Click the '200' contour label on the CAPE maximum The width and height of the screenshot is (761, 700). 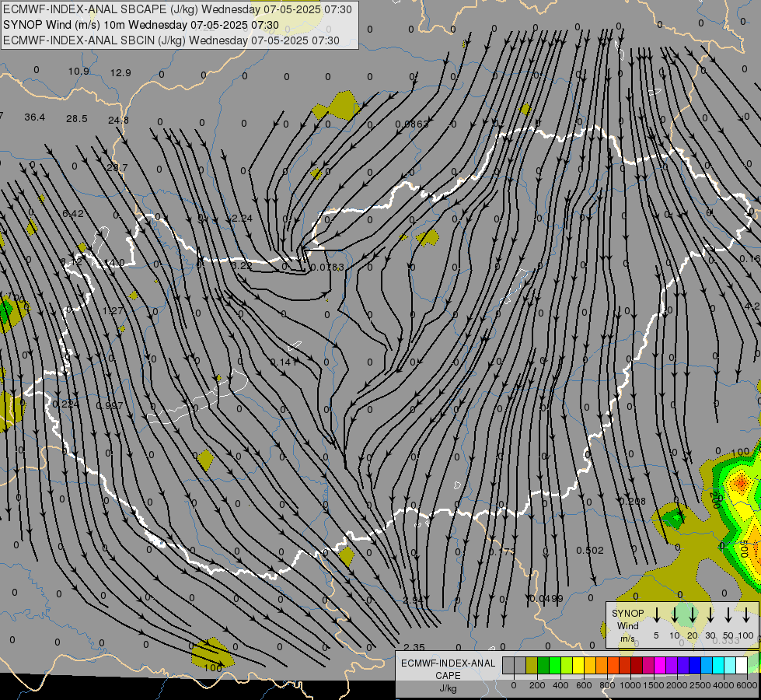click(714, 499)
